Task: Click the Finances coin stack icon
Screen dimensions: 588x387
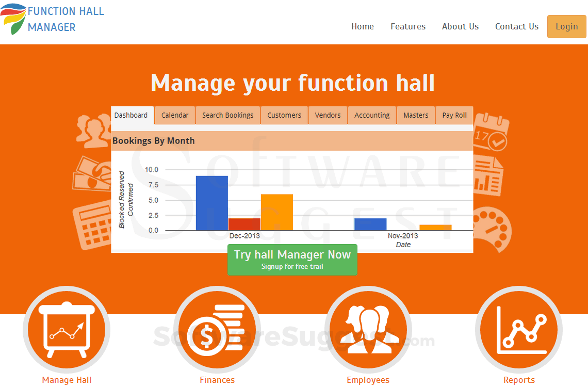Action: tap(217, 330)
